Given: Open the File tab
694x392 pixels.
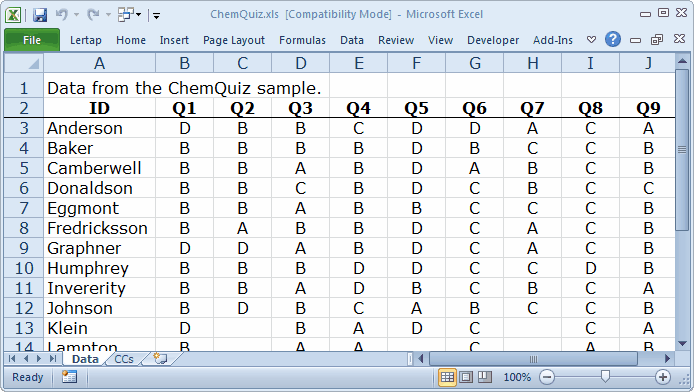Looking at the screenshot, I should pyautogui.click(x=32, y=40).
